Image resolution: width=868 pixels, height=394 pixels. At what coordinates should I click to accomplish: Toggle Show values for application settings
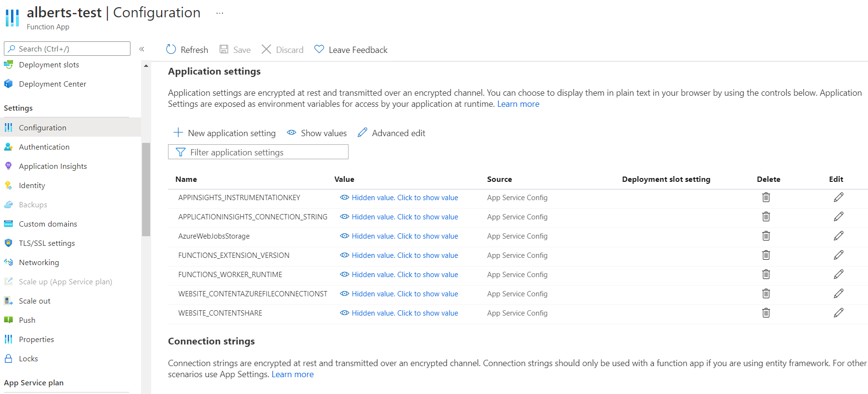(317, 133)
